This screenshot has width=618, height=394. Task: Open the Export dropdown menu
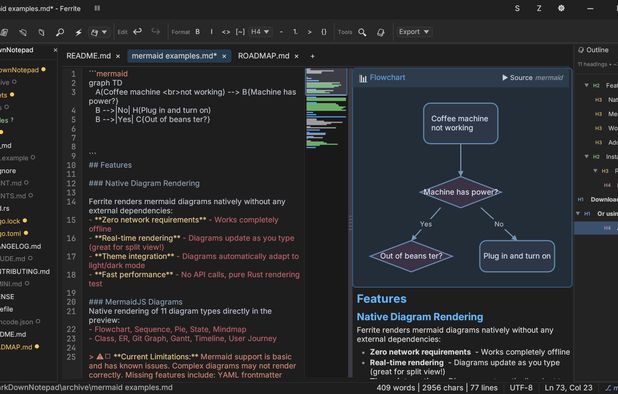[413, 32]
